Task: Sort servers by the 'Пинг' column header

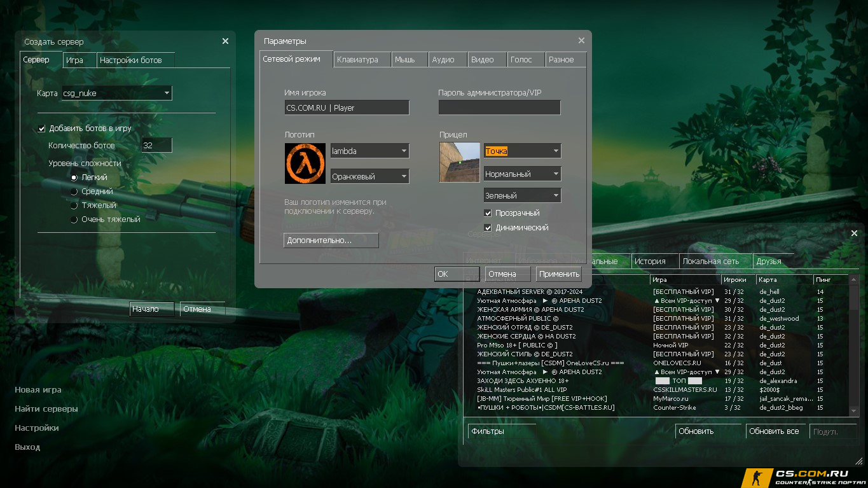Action: tap(831, 279)
